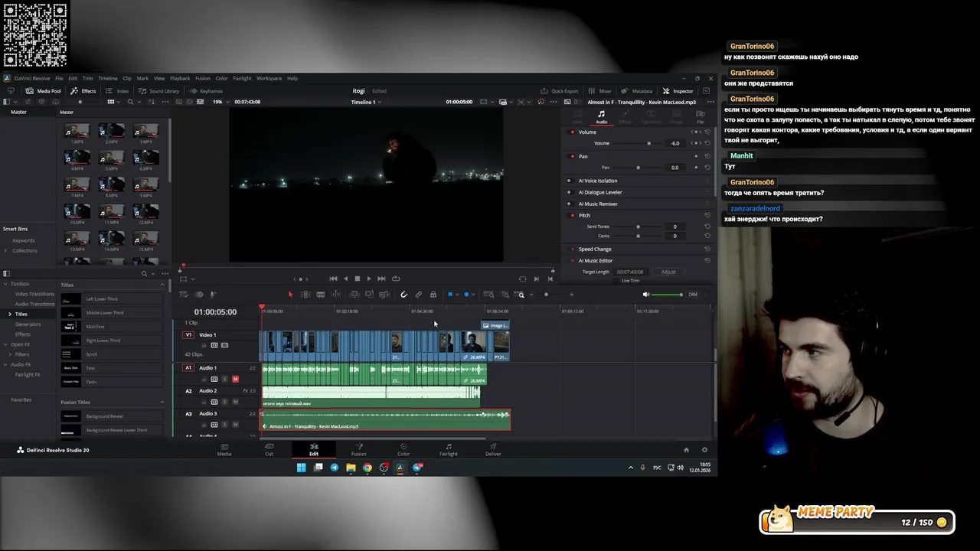Screen dimensions: 980x551
Task: Enable AI Dialogue Leveler
Action: (x=569, y=192)
